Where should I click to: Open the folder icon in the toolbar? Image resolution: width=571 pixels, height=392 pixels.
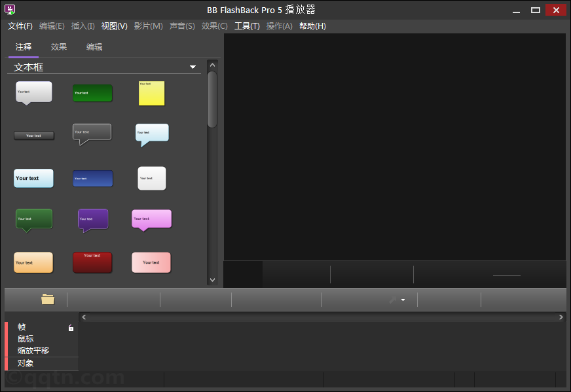tap(48, 299)
